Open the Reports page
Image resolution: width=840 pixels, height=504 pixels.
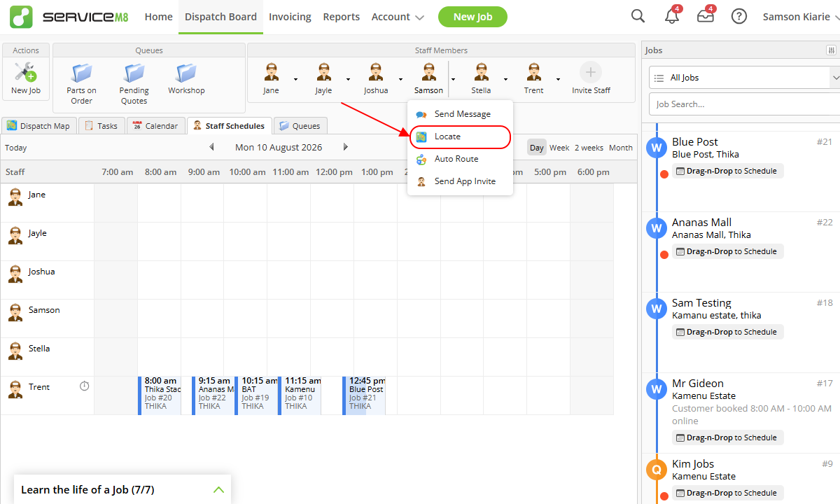click(x=342, y=17)
